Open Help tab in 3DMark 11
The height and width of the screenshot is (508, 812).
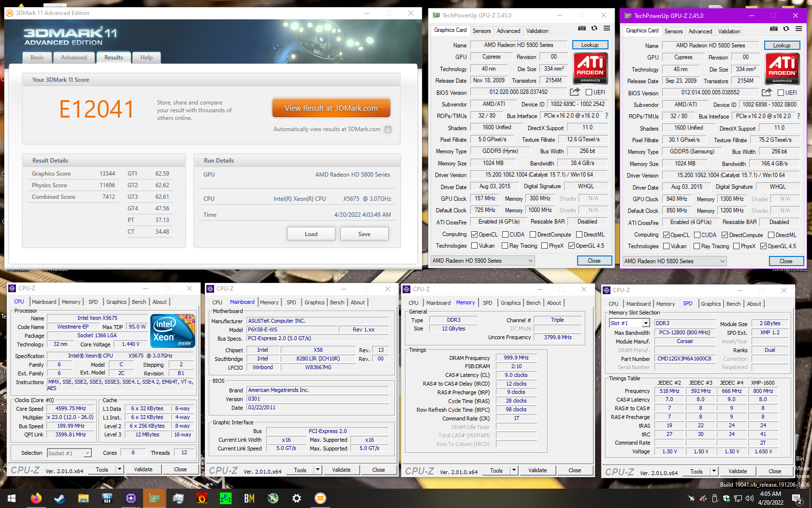[146, 58]
